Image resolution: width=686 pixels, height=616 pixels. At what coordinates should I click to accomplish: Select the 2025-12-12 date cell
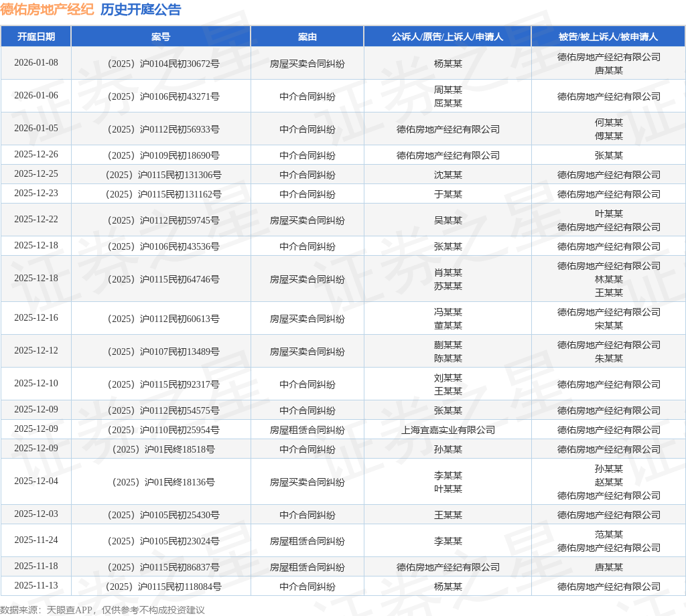(36, 351)
